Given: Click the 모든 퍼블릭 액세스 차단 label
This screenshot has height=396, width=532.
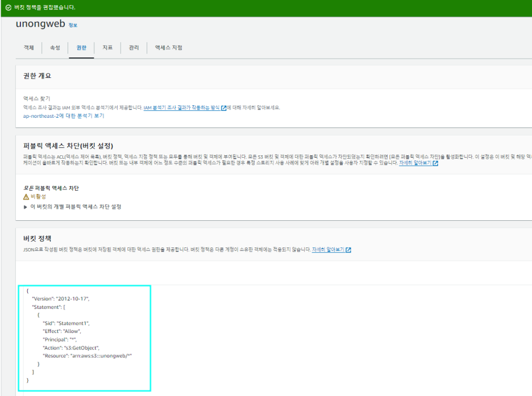Looking at the screenshot, I should click(51, 188).
